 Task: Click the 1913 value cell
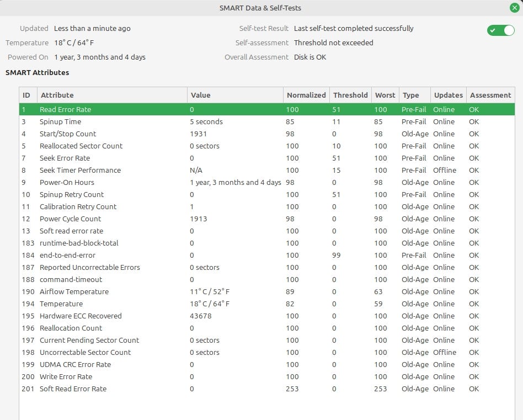click(x=198, y=219)
